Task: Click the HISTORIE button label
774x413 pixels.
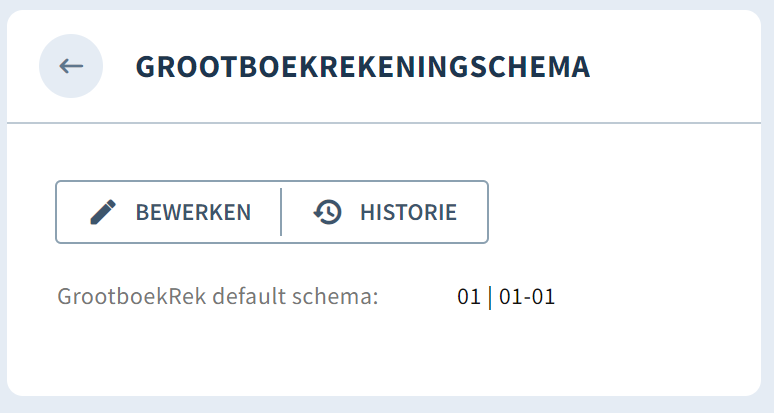Action: 408,213
